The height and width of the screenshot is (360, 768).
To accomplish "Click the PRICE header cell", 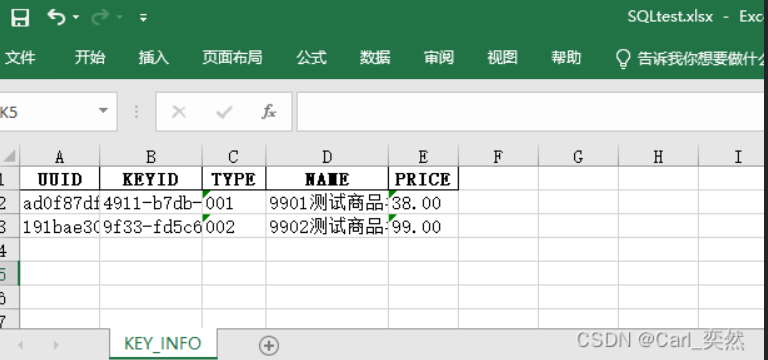I will tap(423, 179).
